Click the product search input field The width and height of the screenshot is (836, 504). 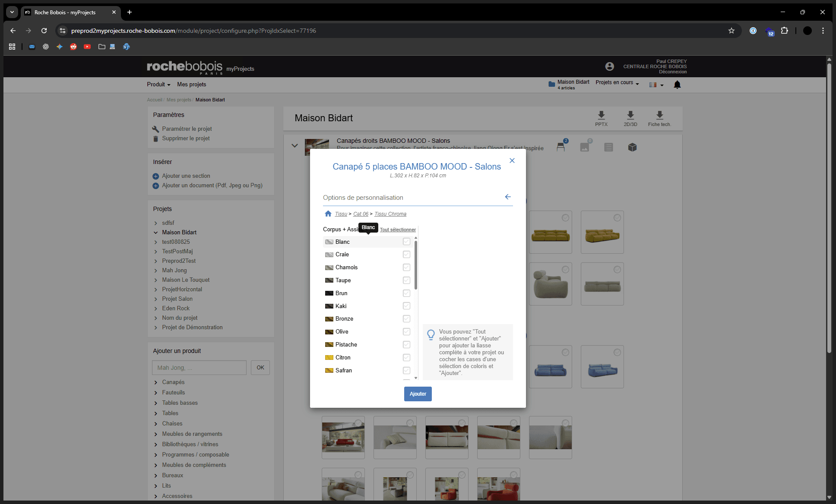pyautogui.click(x=199, y=368)
